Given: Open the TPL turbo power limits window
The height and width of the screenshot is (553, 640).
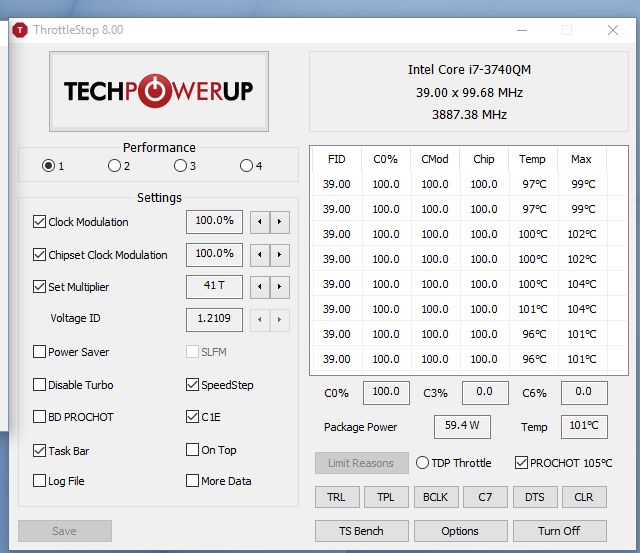Looking at the screenshot, I should pos(386,497).
